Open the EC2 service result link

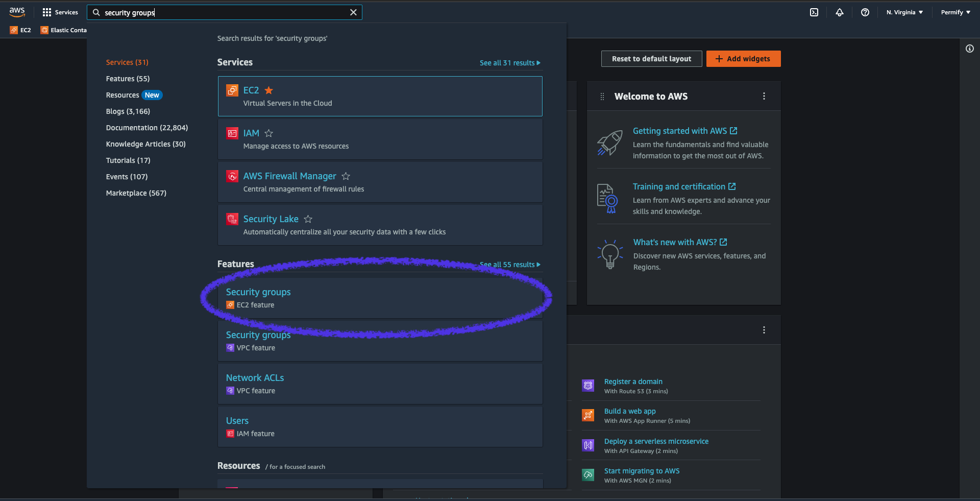251,90
